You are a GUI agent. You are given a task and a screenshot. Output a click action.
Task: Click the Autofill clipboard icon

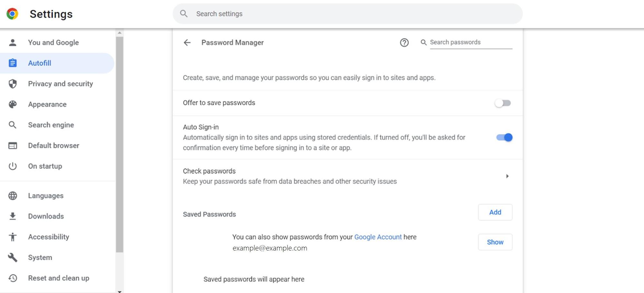[13, 63]
